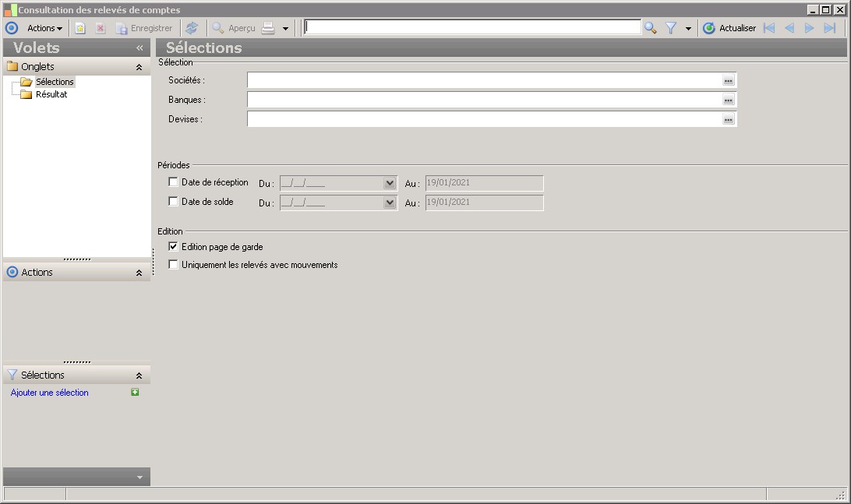Maximize the Consultation des relevés window
The width and height of the screenshot is (851, 504).
[825, 10]
